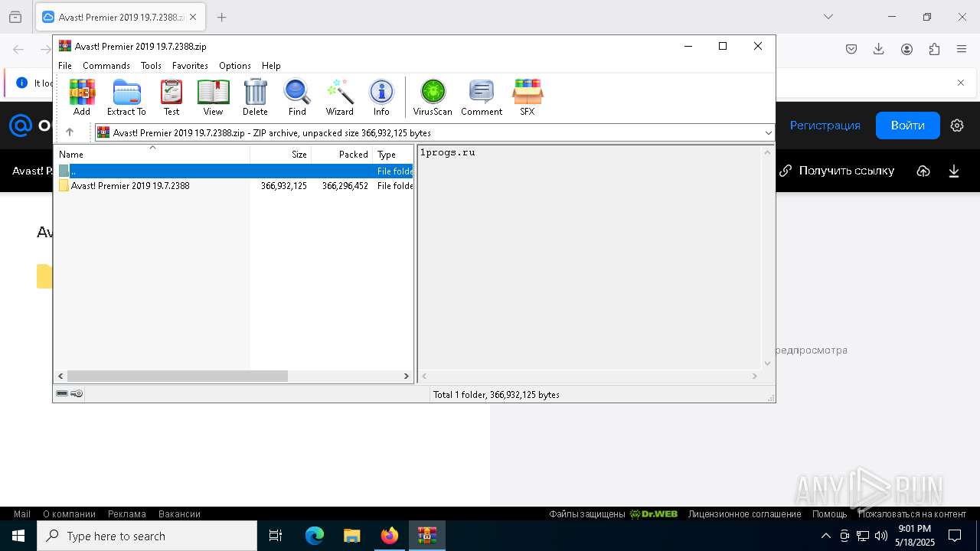
Task: Run the Test archive tool
Action: [x=171, y=97]
